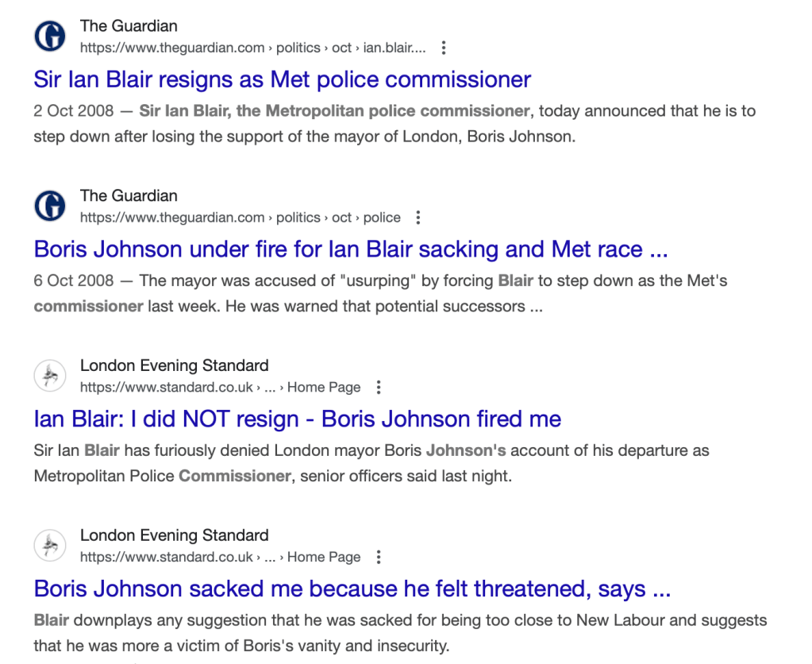Click 'London Evening Standard' name above the 'I did NOT resign' result
Image resolution: width=812 pixels, height=664 pixels.
coord(174,365)
